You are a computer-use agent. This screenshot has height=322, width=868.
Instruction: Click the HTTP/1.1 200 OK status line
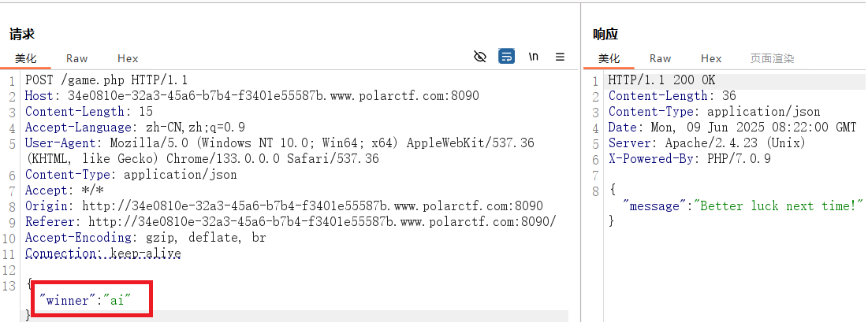tap(662, 80)
